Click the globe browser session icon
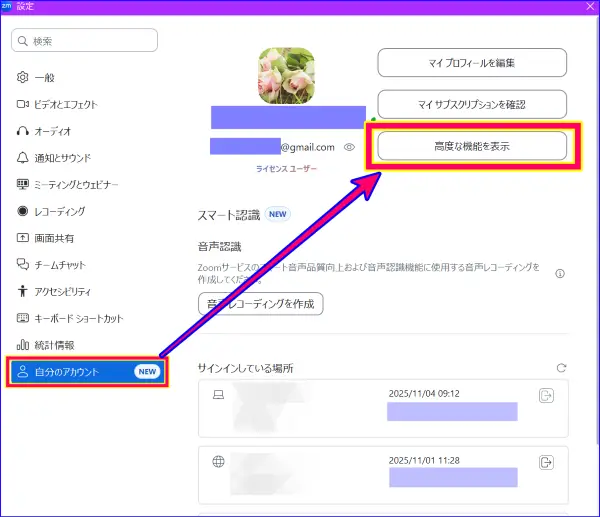 pos(218,462)
